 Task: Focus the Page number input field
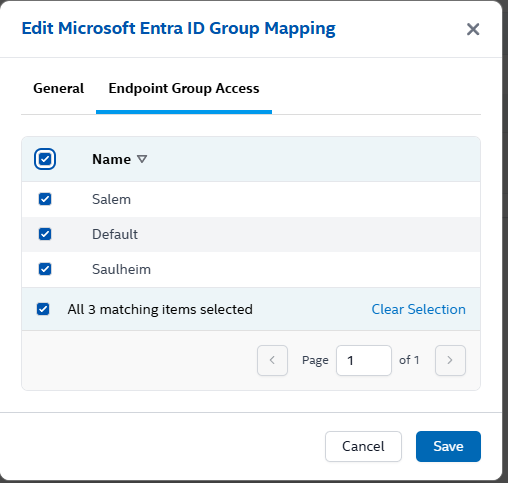click(364, 360)
